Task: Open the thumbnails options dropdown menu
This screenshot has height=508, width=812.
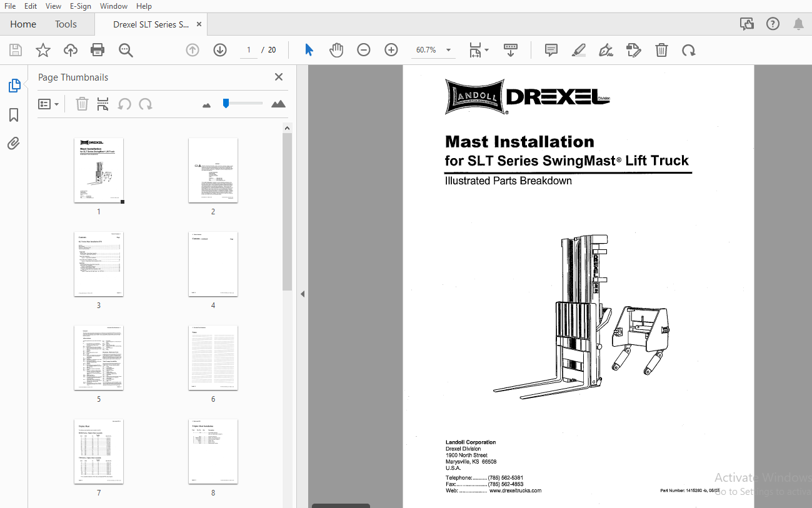Action: click(x=49, y=104)
